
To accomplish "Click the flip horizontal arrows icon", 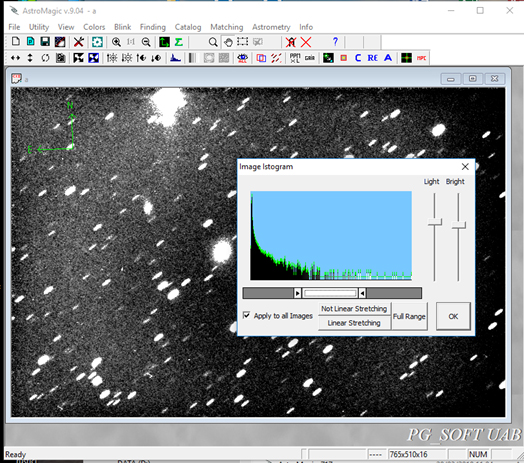I will [15, 58].
